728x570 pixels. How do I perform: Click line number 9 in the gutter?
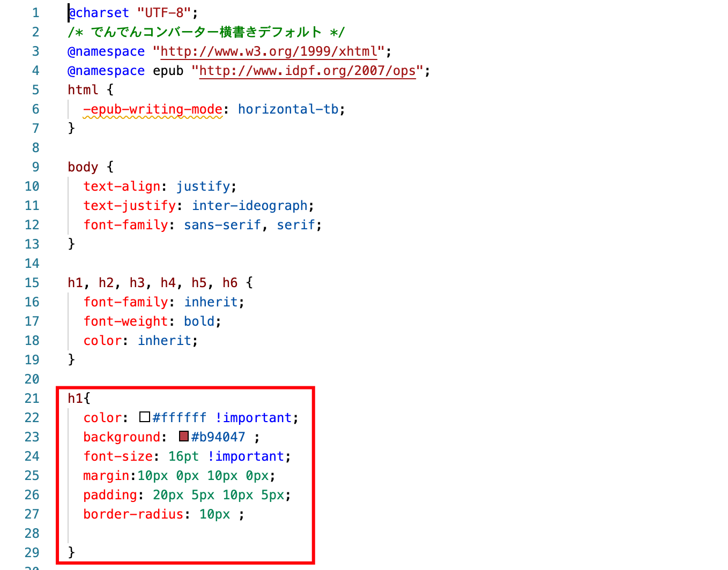(36, 167)
